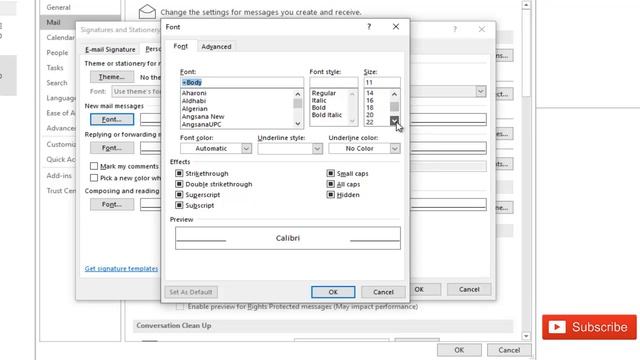Viewport: 640px width, 360px height.
Task: Select Algerian in the font list
Action: coord(195,109)
